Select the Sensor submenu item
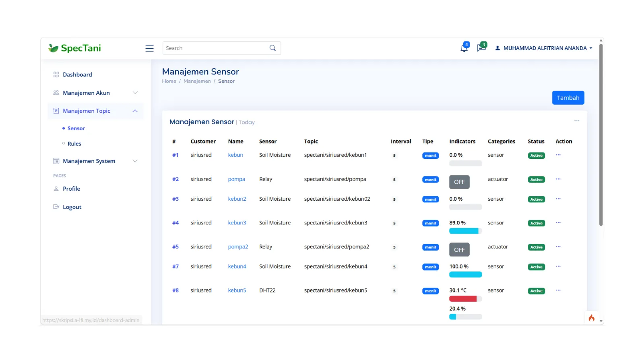 click(x=76, y=128)
